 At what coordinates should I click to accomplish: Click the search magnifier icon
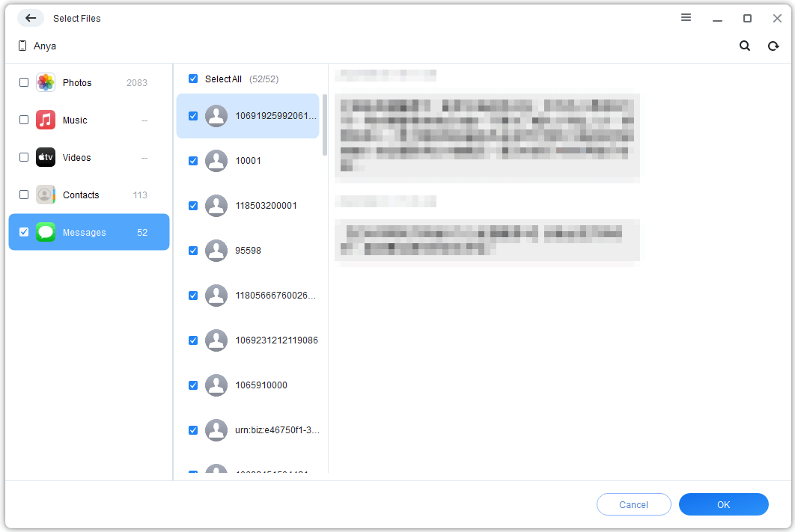pos(745,46)
